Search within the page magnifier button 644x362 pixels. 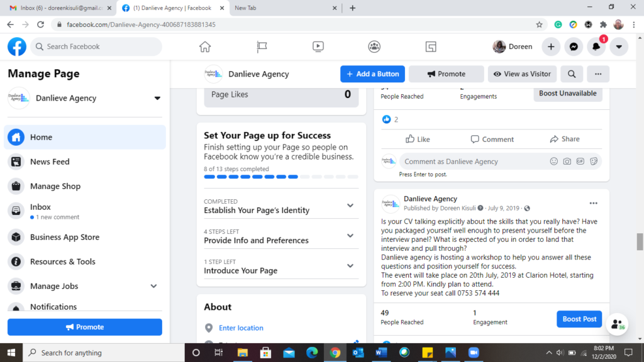pos(572,74)
